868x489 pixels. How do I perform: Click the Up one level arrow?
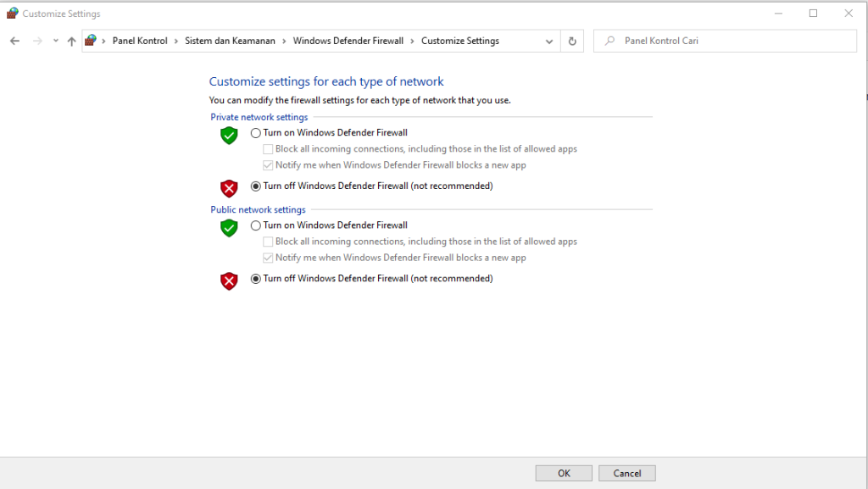pos(71,41)
